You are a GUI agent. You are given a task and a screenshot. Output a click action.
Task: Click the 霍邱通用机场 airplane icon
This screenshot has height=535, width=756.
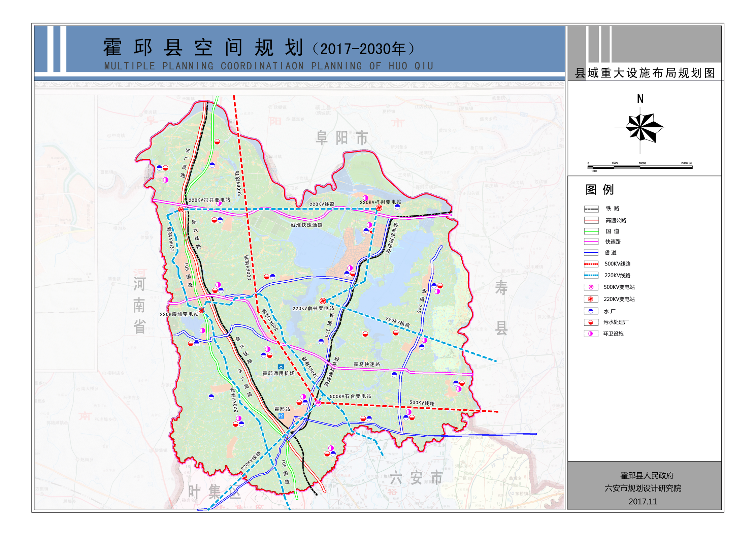coord(281,367)
